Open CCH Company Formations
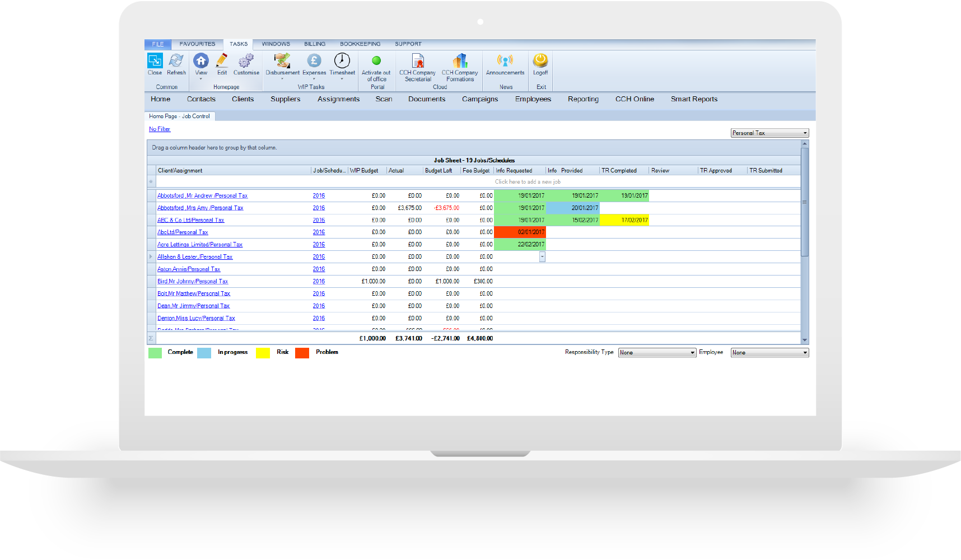 [460, 61]
